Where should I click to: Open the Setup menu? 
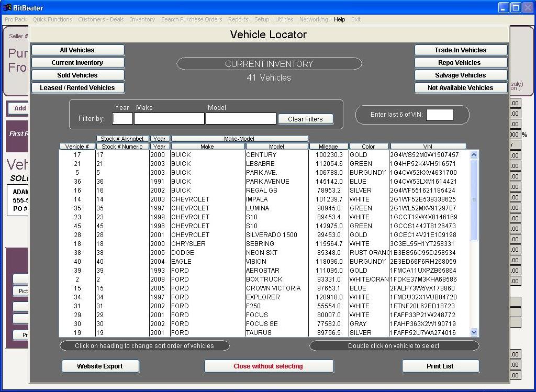tap(262, 19)
